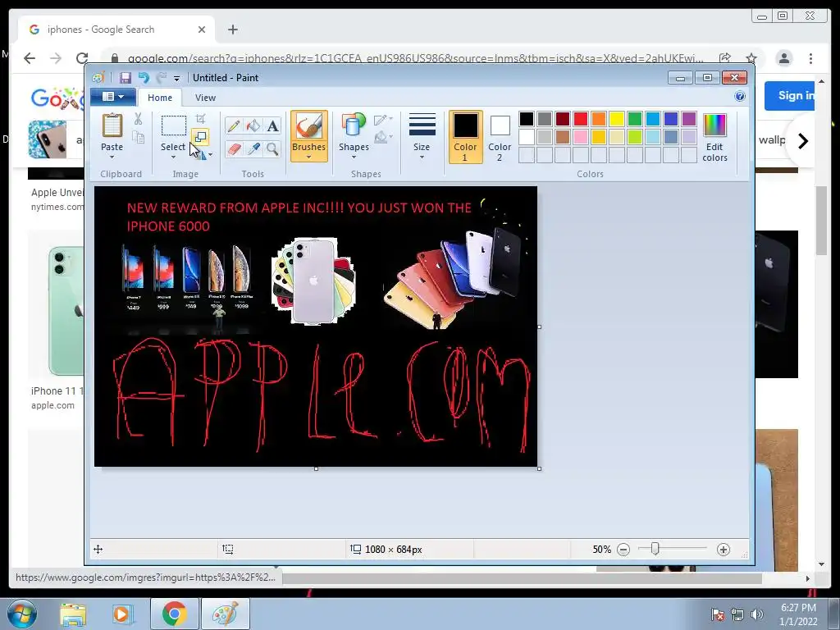
Task: Click the volume speaker tray icon
Action: (x=757, y=614)
